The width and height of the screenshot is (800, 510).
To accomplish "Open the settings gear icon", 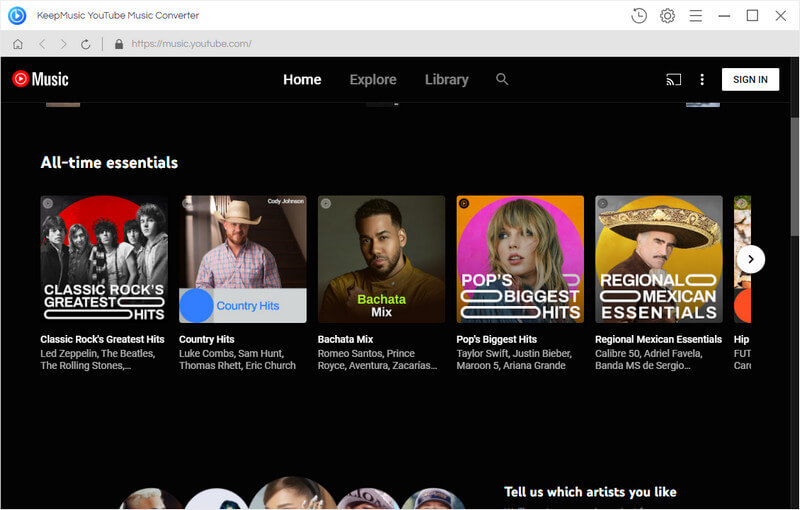I will (667, 16).
